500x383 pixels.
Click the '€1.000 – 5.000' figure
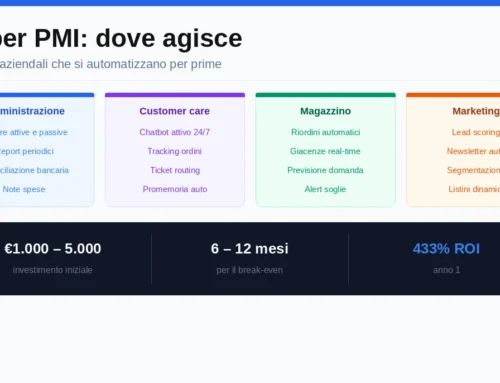pyautogui.click(x=52, y=249)
